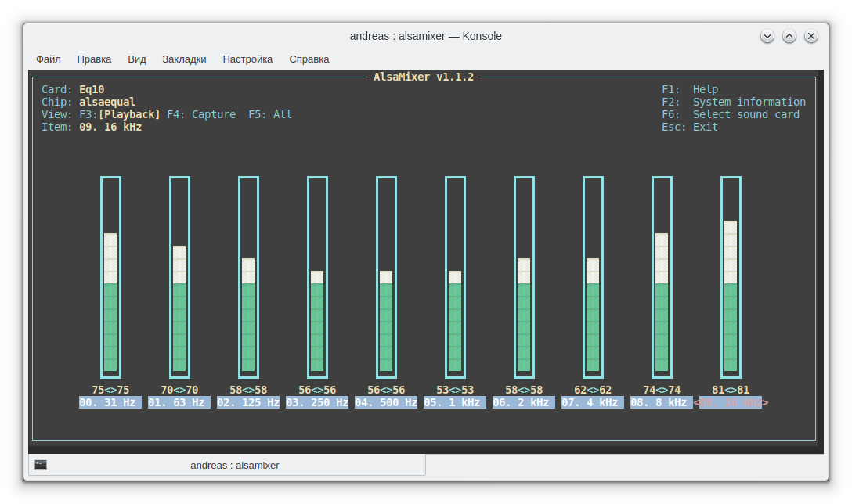Select the 06. 2 kHz band label

[524, 402]
